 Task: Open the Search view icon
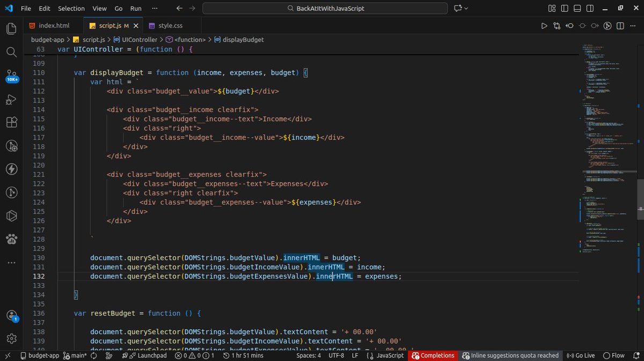(x=11, y=52)
